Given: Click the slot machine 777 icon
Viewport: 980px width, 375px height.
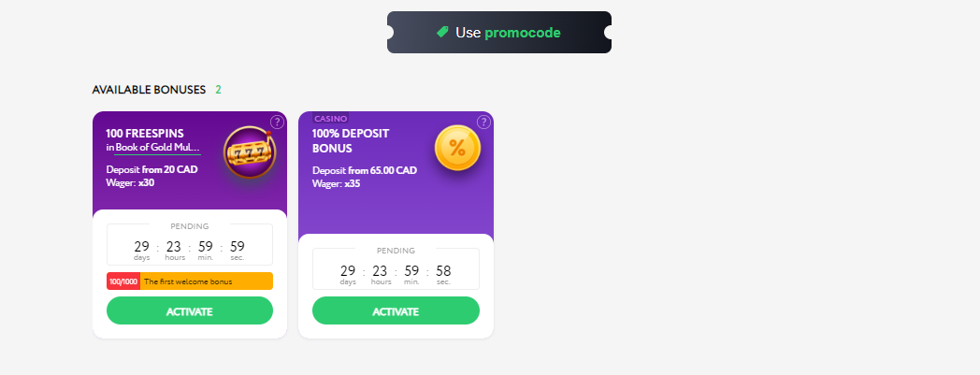Looking at the screenshot, I should pos(250,151).
